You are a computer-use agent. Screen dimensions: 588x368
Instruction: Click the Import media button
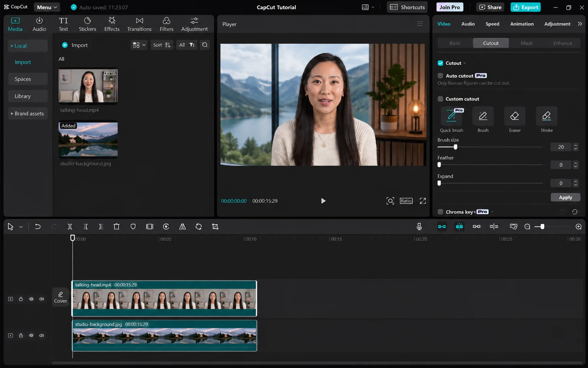pos(75,45)
